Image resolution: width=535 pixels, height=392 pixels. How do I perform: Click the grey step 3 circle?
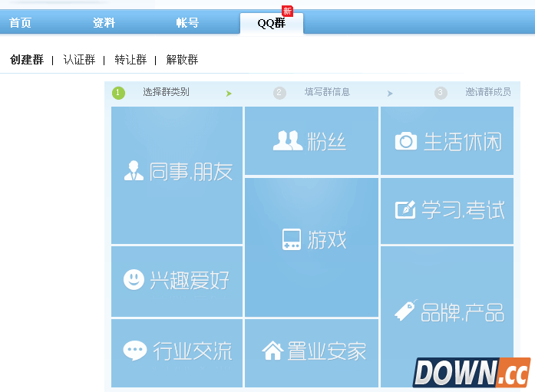[441, 93]
